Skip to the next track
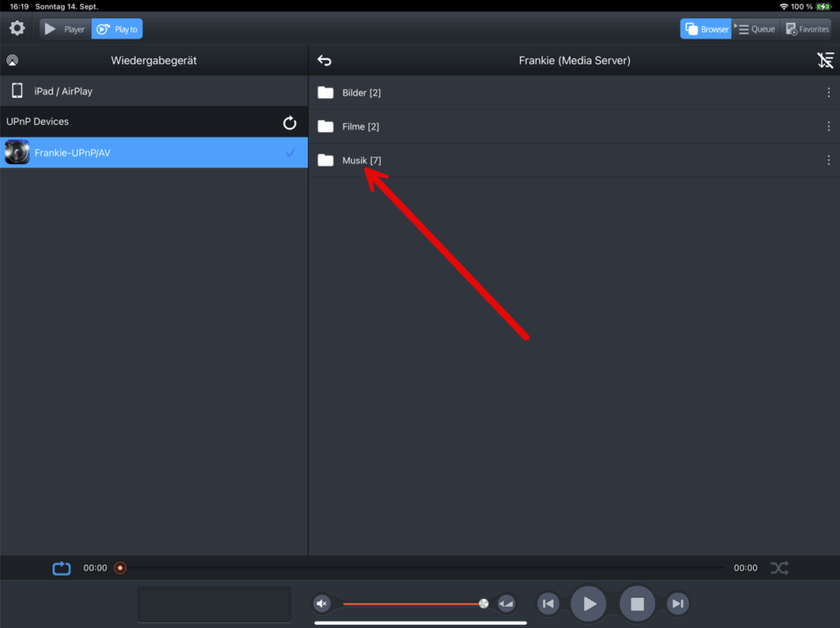 (x=677, y=604)
